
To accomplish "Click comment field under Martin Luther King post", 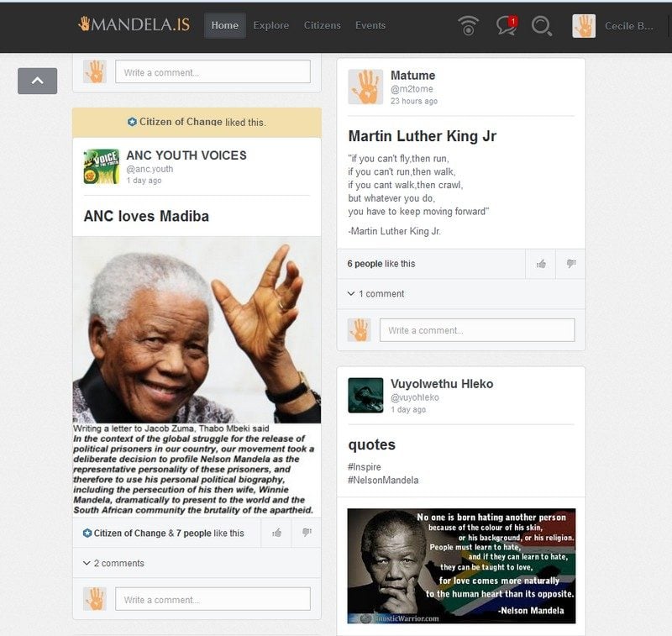I will point(476,330).
